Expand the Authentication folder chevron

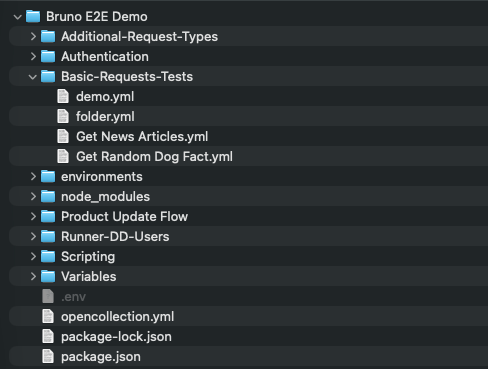[33, 56]
